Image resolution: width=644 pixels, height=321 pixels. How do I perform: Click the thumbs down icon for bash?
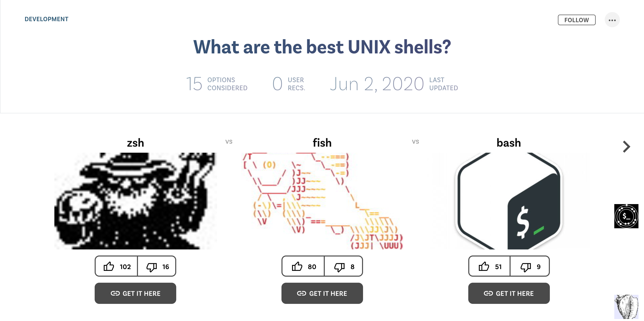pos(525,266)
